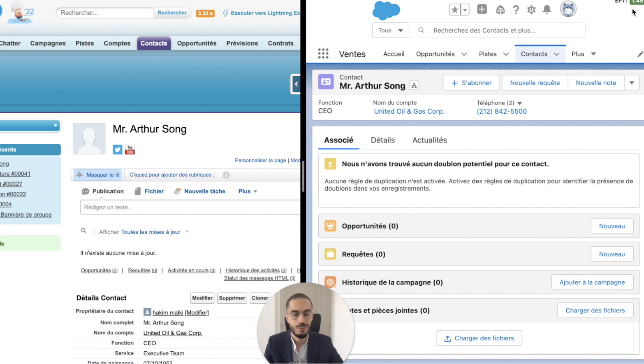Click the Requêtes briefcase icon in related list
This screenshot has width=644, height=364.
[x=330, y=254]
